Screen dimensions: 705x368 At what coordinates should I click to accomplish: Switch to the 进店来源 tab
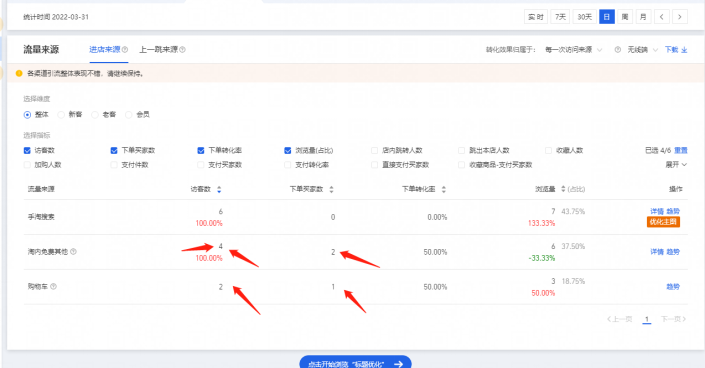point(105,49)
